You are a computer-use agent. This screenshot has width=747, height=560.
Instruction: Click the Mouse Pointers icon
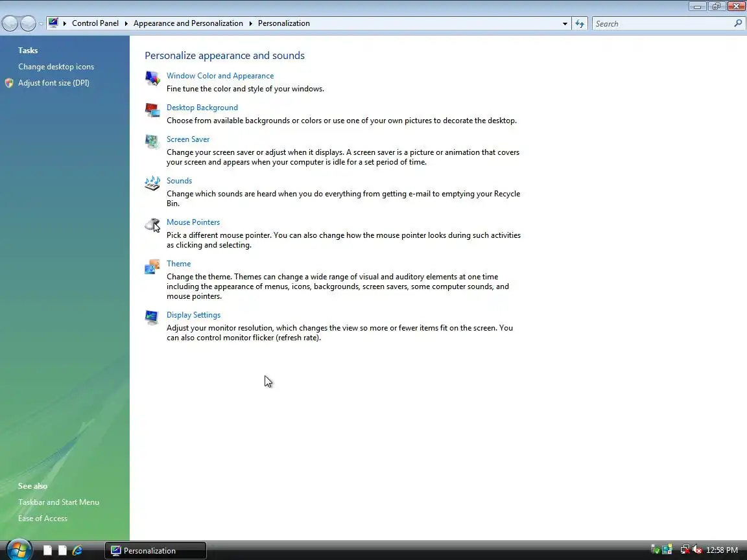(152, 225)
